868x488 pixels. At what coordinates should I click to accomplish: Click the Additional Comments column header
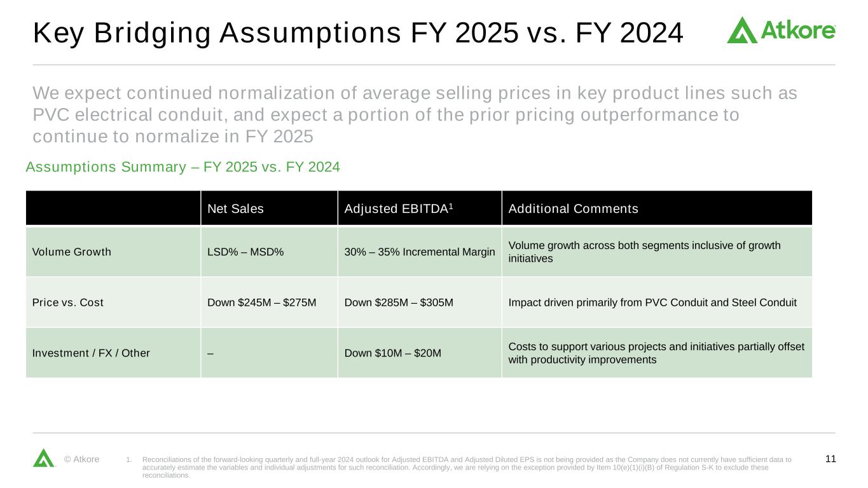click(573, 208)
